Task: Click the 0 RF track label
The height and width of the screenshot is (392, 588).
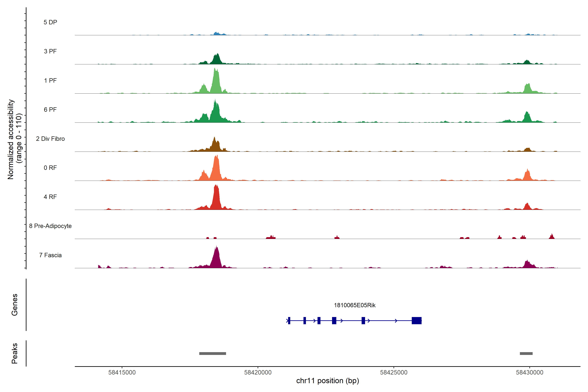Action: point(50,168)
